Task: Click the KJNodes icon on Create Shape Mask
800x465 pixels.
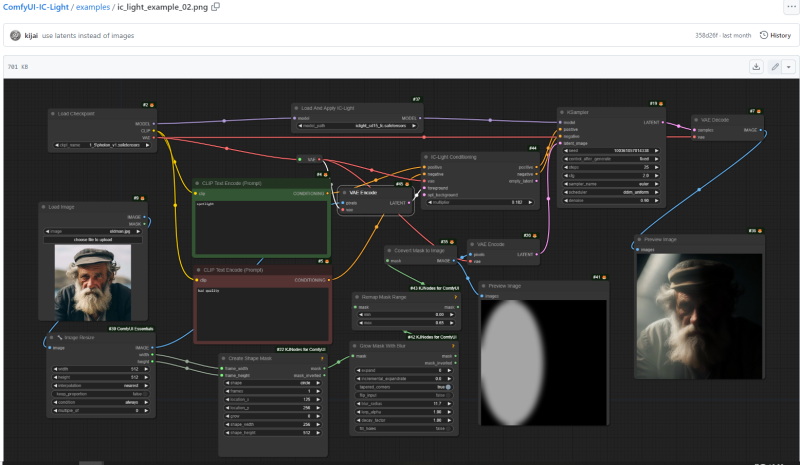Action: [x=322, y=358]
